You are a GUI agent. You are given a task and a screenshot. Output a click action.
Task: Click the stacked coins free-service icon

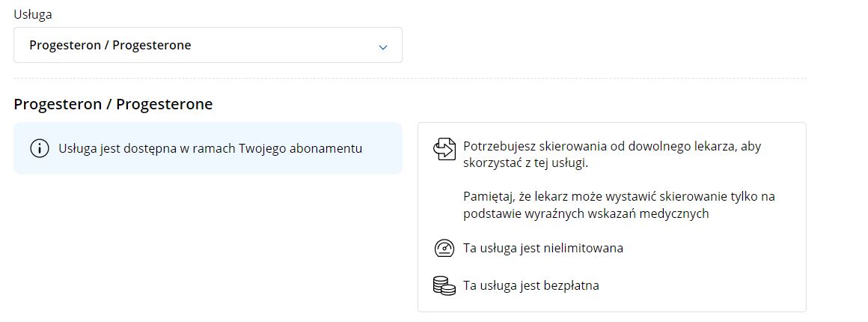[x=444, y=286]
